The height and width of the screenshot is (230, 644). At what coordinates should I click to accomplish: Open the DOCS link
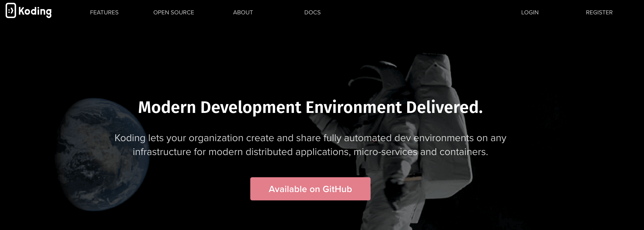(x=312, y=12)
